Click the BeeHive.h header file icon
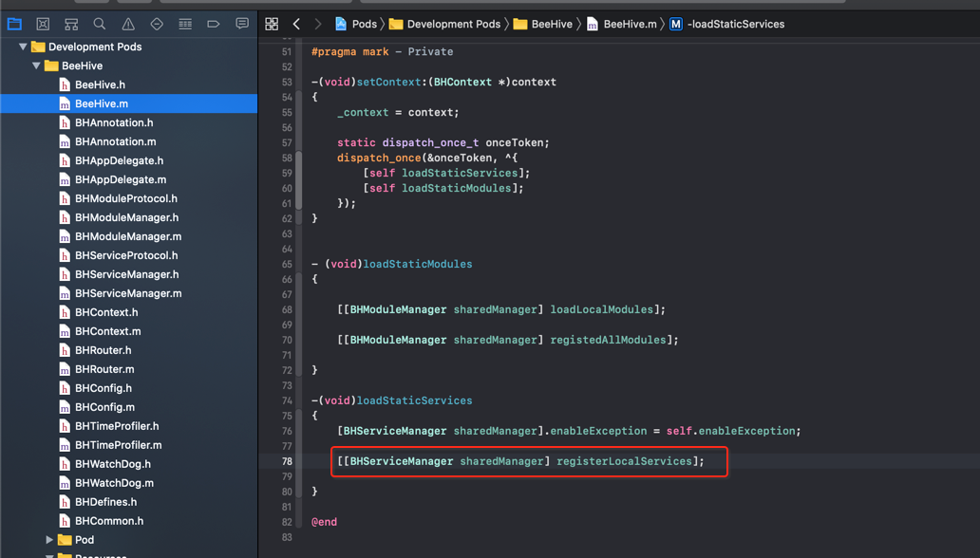The height and width of the screenshot is (558, 980). 65,85
